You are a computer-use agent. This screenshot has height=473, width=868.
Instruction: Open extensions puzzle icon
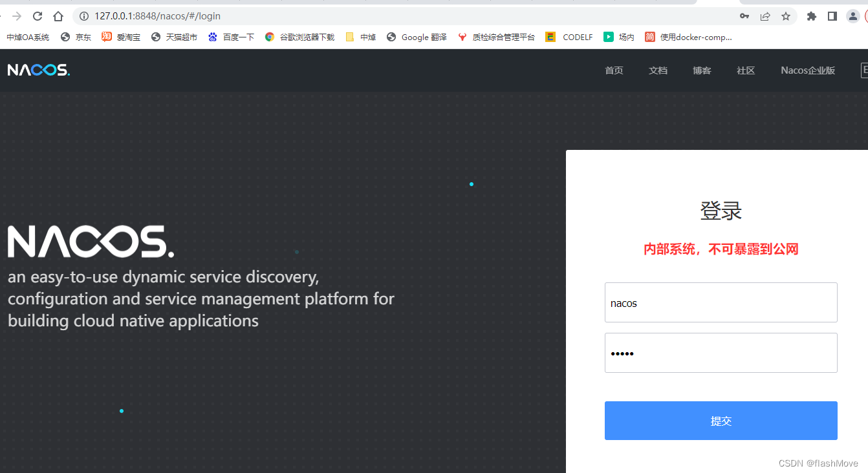tap(812, 16)
